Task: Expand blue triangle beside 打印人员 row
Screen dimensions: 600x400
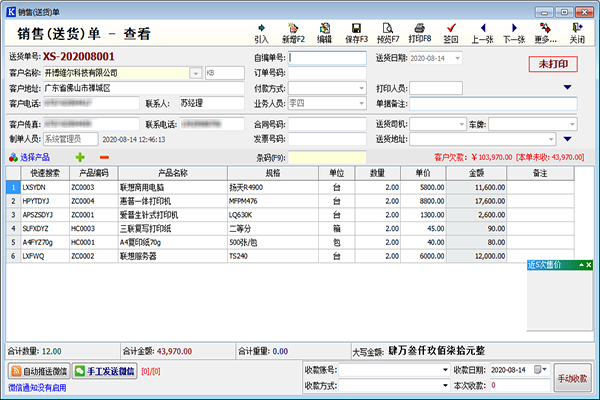Action: coord(567,88)
